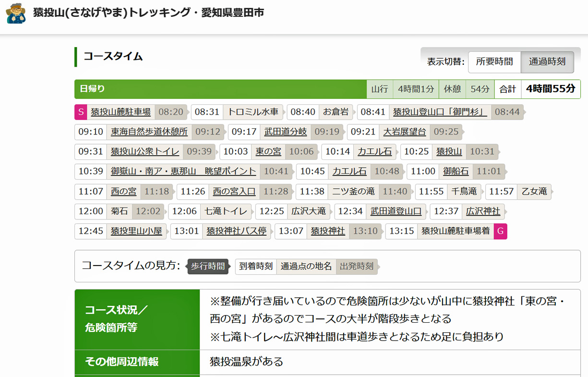The width and height of the screenshot is (588, 377).
Task: Switch display to 所要時間
Action: coord(494,62)
